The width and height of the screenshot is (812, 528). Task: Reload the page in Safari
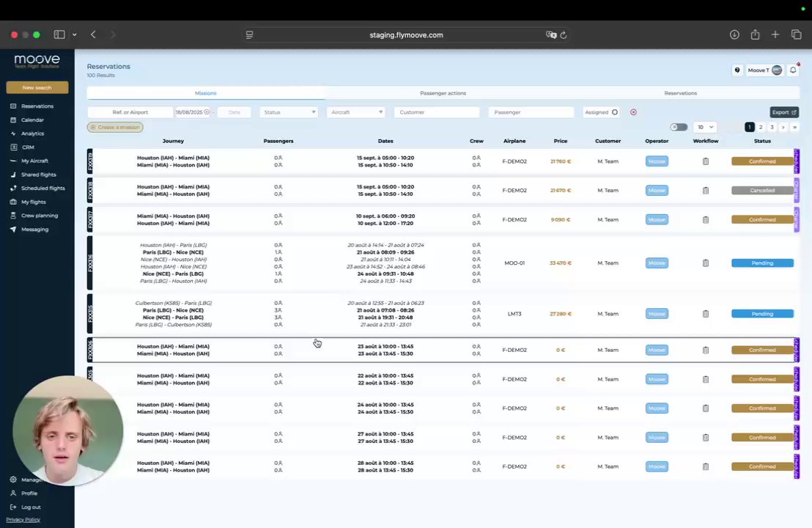(564, 35)
